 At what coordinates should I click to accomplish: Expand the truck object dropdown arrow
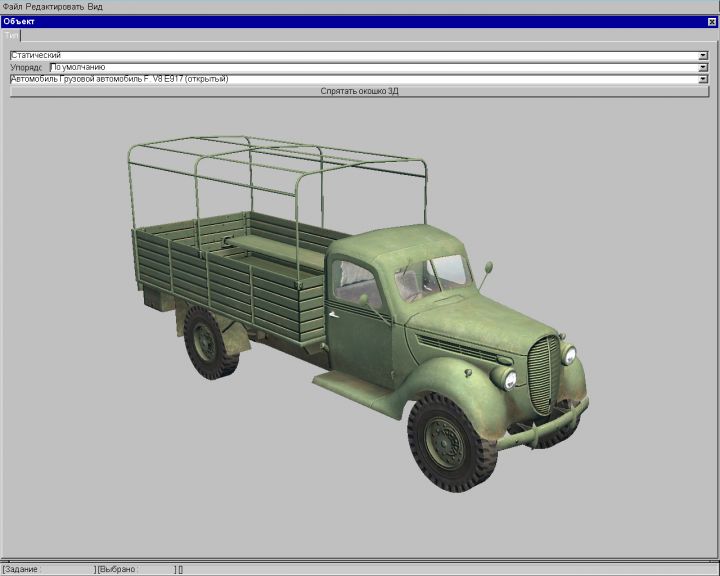tap(704, 79)
